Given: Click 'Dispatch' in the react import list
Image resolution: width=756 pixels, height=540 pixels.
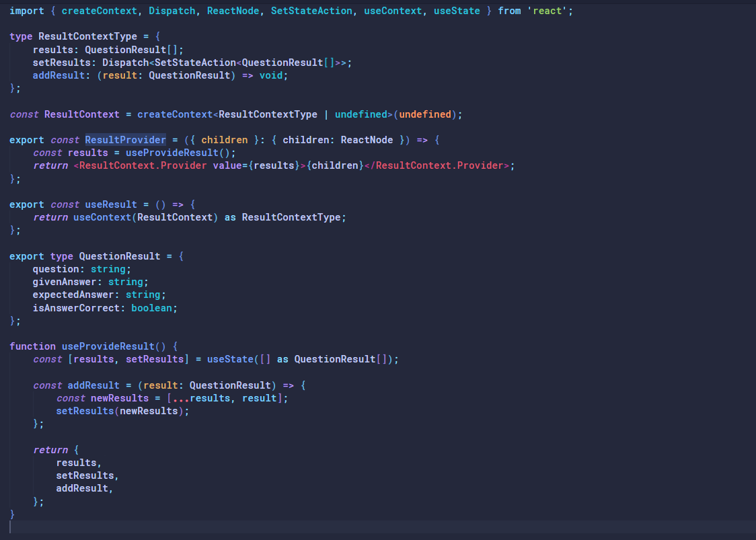Looking at the screenshot, I should tap(172, 11).
